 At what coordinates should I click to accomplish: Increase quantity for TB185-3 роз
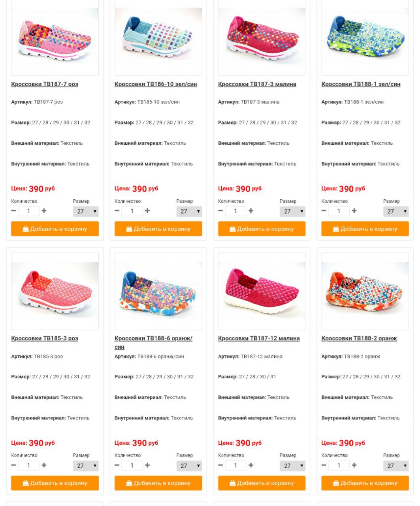[44, 465]
